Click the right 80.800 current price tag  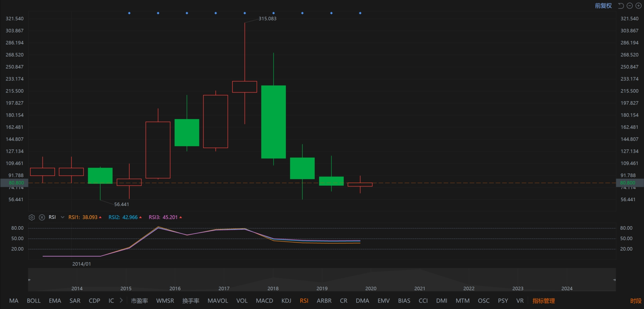(x=630, y=183)
